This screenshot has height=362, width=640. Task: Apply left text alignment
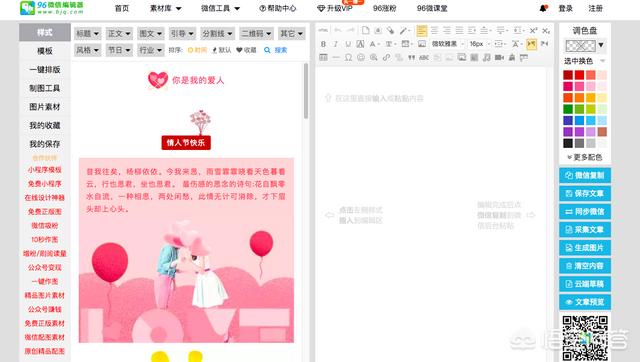click(x=422, y=30)
